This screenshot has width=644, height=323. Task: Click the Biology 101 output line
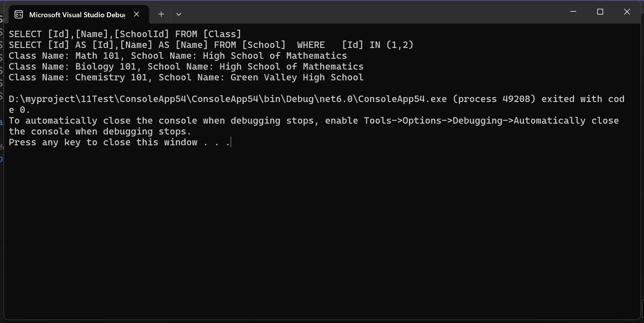coord(186,67)
